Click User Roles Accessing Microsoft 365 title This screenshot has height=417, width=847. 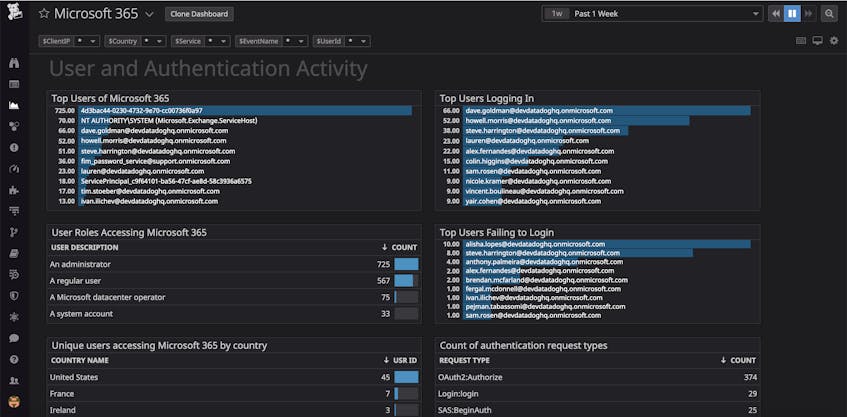[x=129, y=232]
